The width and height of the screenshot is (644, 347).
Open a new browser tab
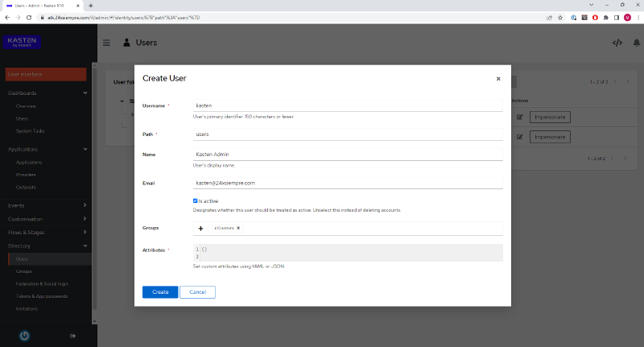[91, 6]
